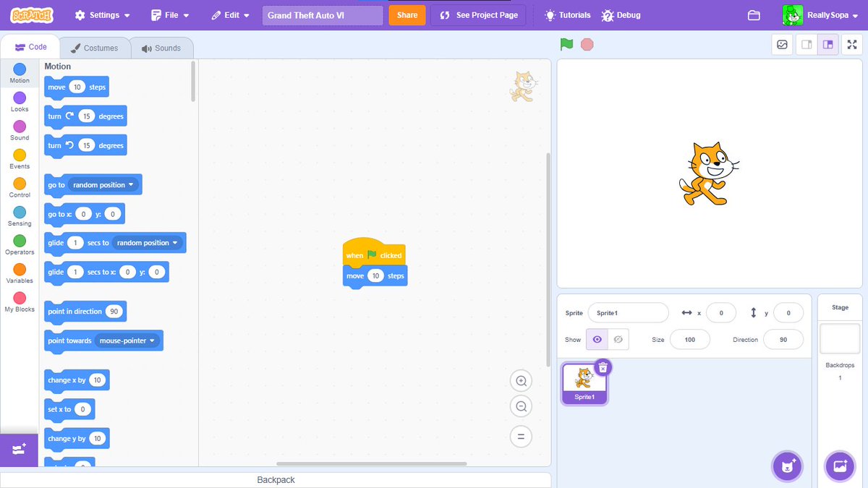Viewport: 868px width, 488px height.
Task: Select the My Blocks category
Action: tap(20, 301)
